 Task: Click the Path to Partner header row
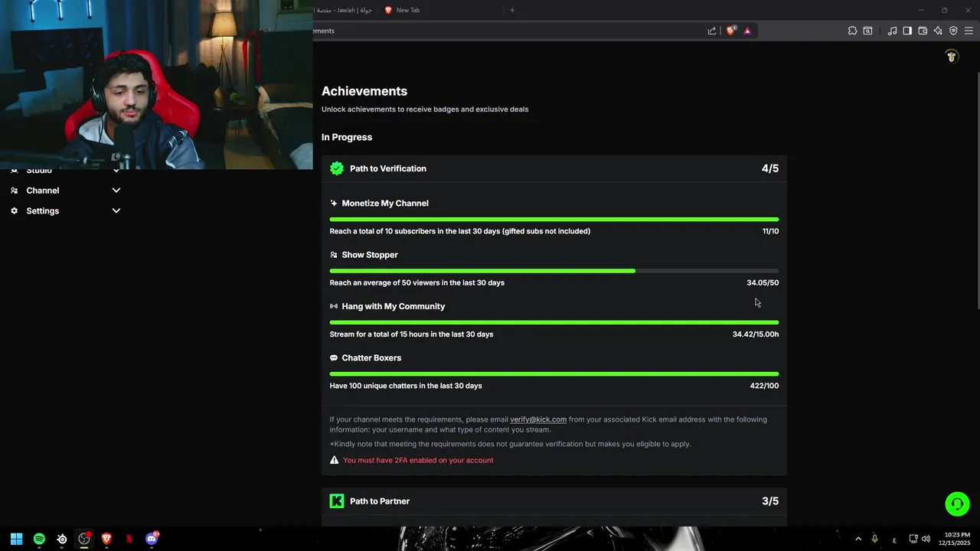554,501
